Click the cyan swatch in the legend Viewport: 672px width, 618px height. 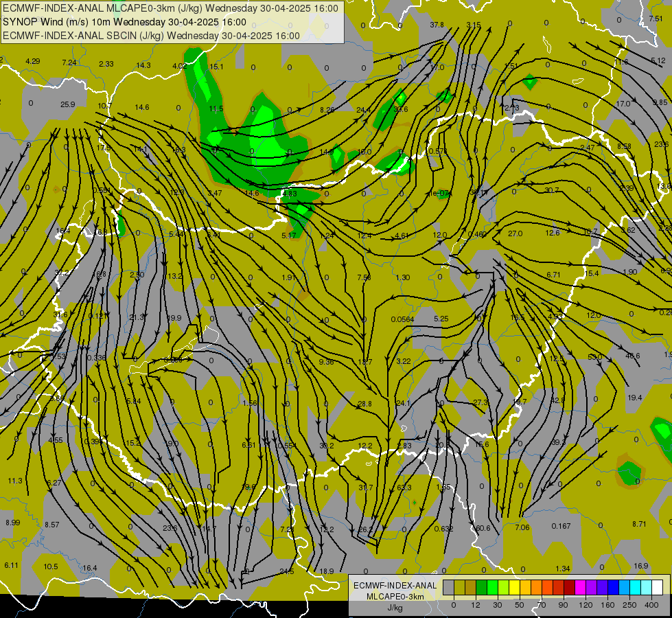[635, 587]
